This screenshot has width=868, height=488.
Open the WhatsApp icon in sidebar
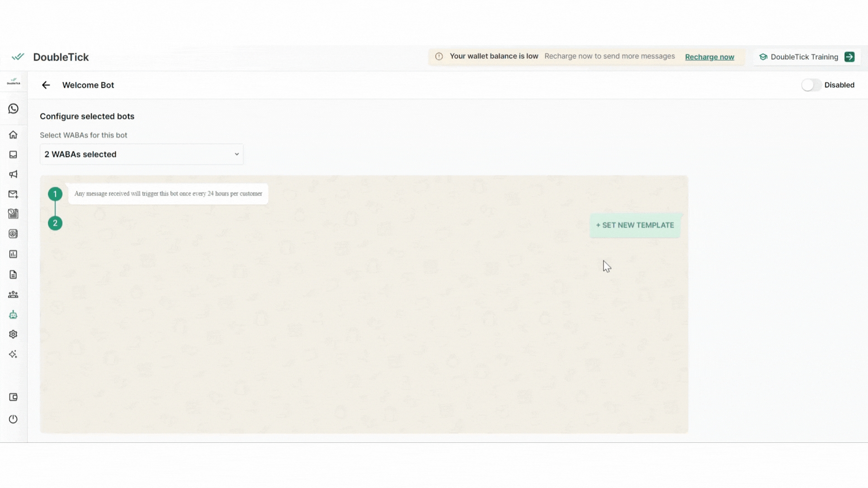click(13, 109)
